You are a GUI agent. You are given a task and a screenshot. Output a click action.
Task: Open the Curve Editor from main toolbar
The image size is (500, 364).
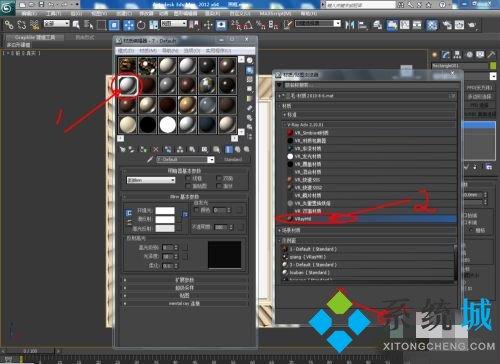coord(405,25)
